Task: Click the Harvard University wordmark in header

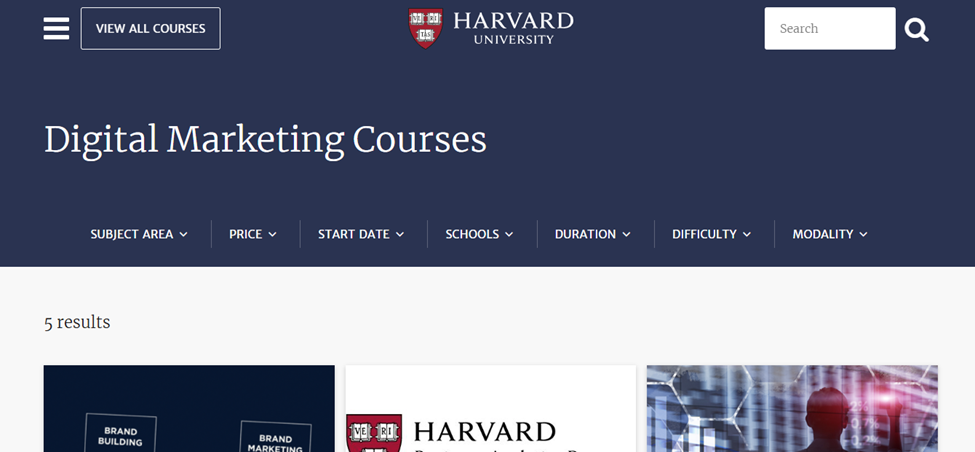Action: tap(513, 28)
